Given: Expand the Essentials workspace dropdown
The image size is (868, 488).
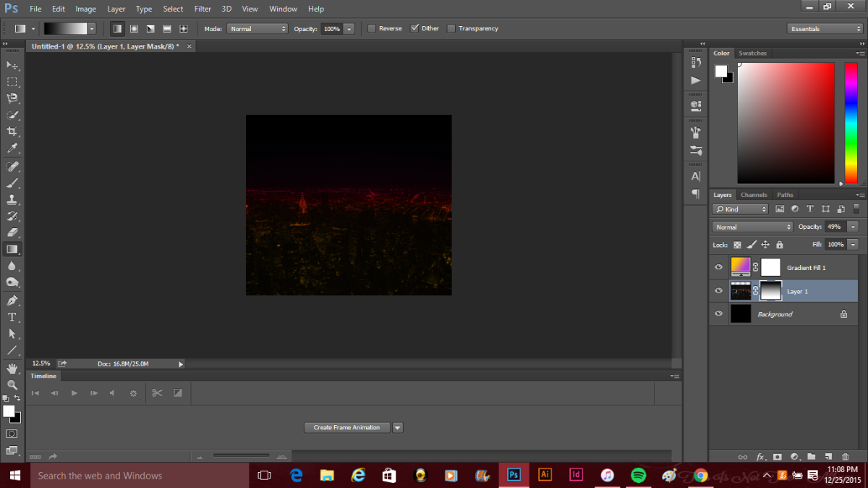Looking at the screenshot, I should point(825,29).
